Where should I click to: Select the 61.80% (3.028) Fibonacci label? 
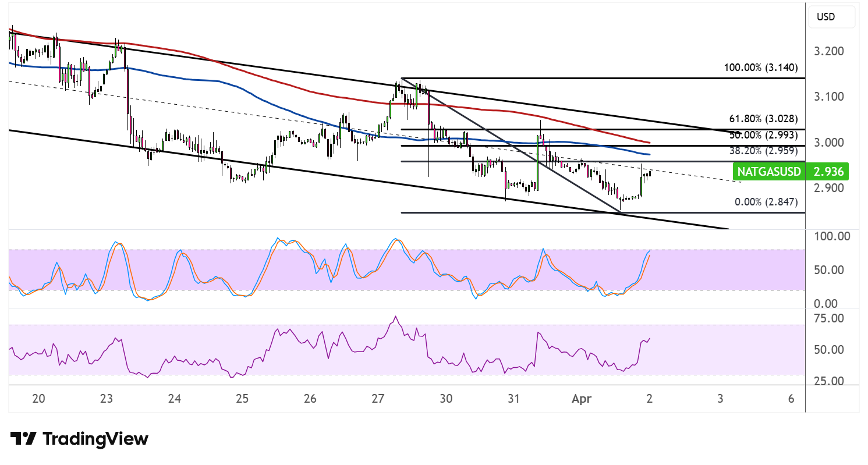click(x=763, y=119)
